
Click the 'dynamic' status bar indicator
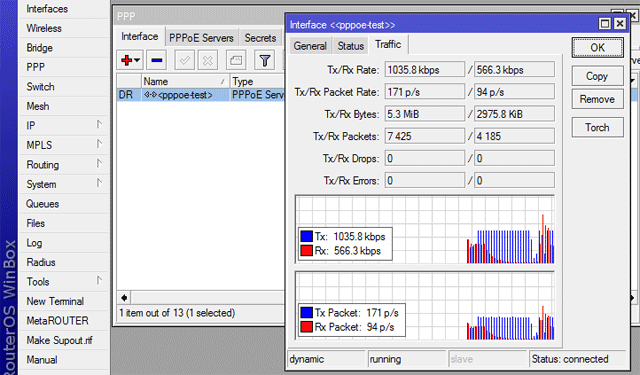tap(307, 359)
